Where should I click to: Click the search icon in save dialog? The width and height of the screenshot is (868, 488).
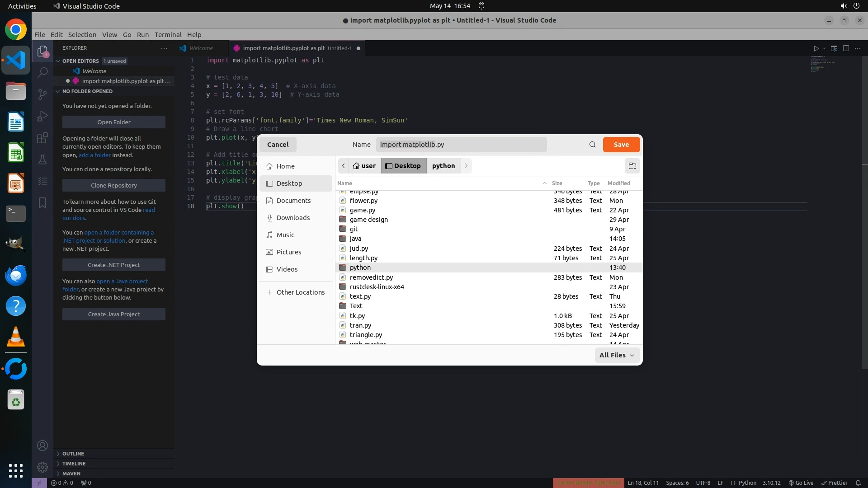pos(592,145)
